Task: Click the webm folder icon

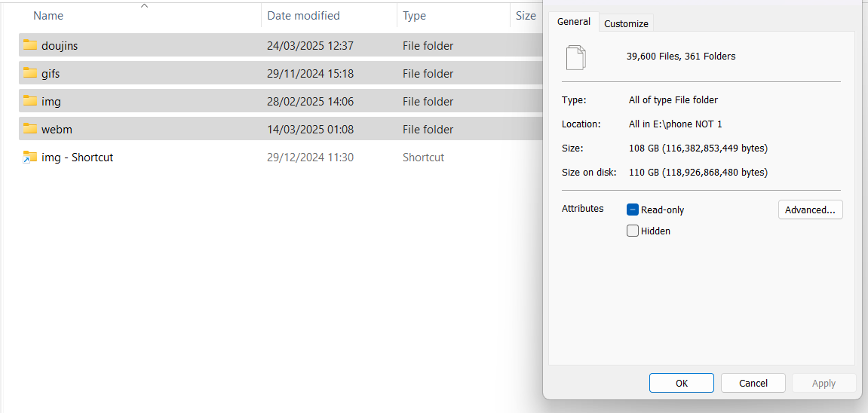Action: [30, 129]
